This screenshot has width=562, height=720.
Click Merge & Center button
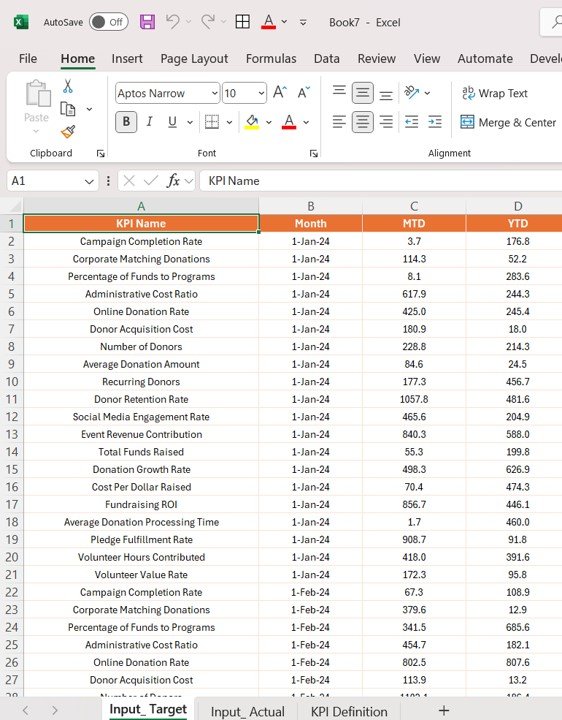[x=508, y=122]
